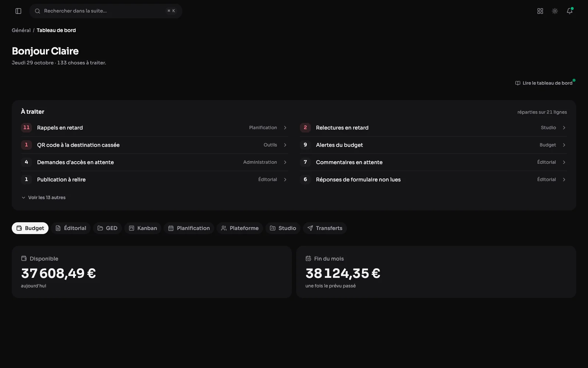
Task: Switch to the Transferts tab
Action: coord(325,228)
